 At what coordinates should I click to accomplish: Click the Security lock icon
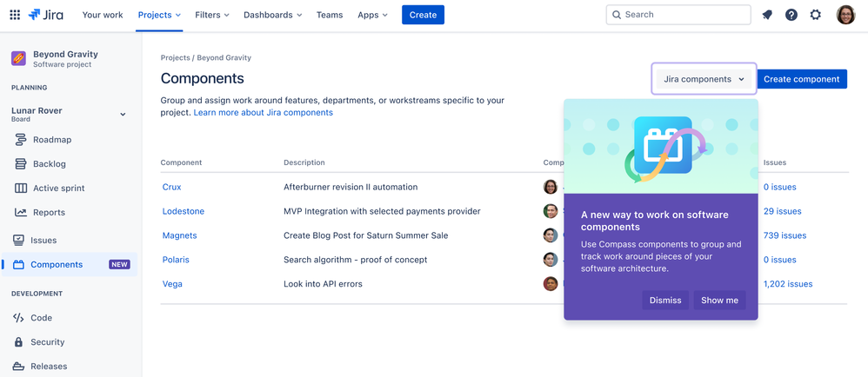click(18, 342)
